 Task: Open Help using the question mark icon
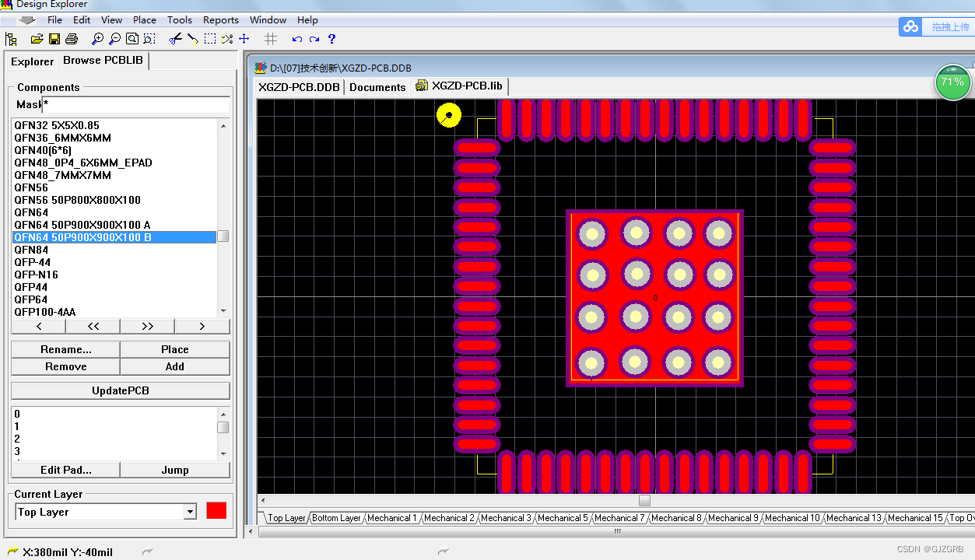331,39
